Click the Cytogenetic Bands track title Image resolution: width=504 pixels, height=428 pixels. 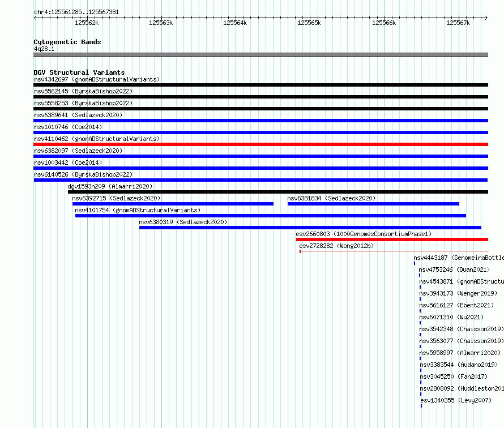67,42
